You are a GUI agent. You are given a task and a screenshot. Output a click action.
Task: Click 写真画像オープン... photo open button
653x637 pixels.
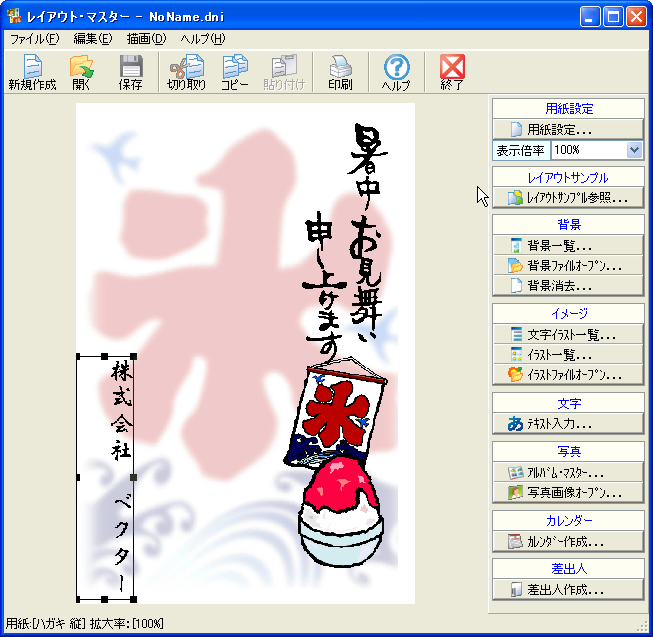568,493
